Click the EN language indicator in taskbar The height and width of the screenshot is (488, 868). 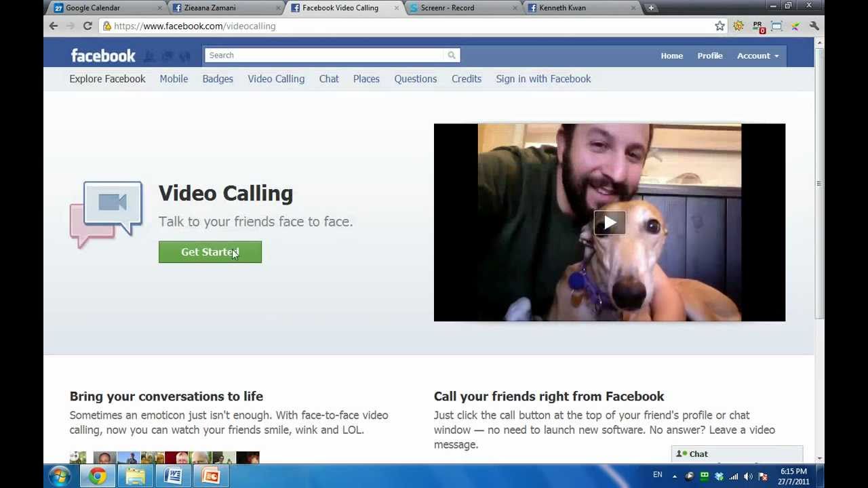657,475
